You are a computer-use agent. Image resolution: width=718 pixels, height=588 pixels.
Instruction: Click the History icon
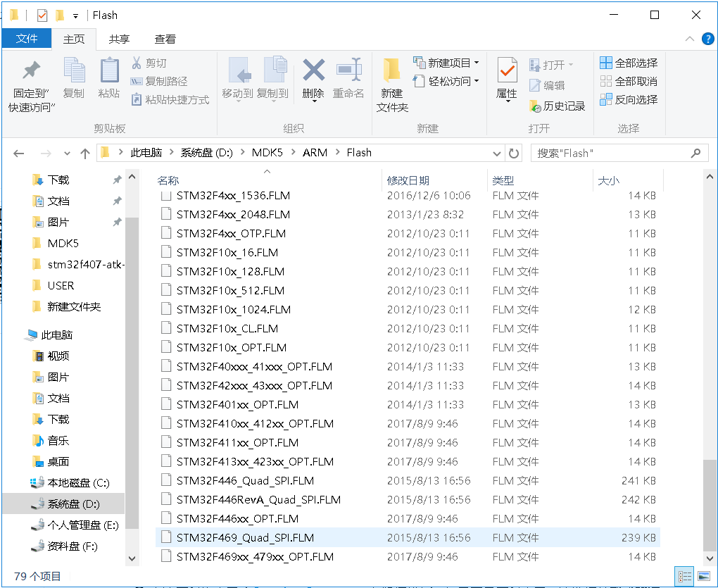535,106
